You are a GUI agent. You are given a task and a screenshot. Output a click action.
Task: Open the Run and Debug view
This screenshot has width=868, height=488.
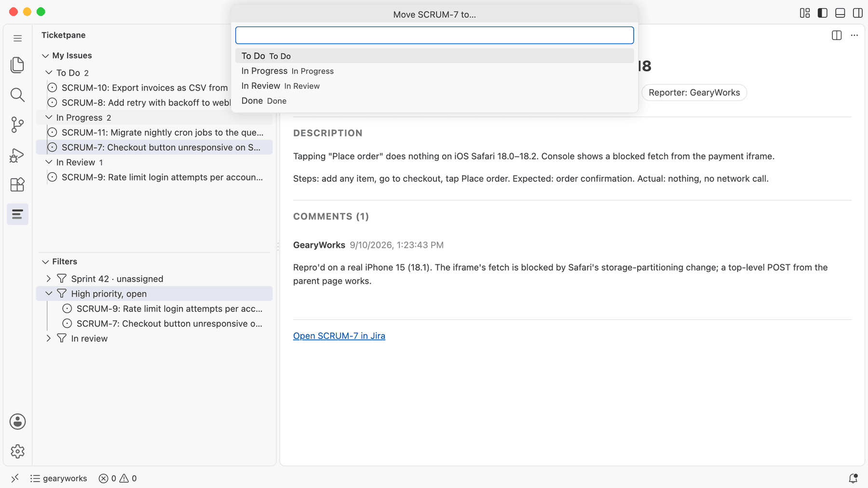pyautogui.click(x=17, y=155)
